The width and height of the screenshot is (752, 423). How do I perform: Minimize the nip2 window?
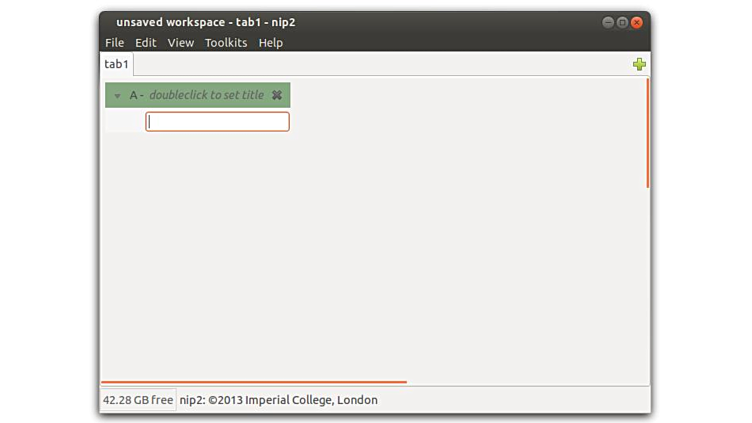(608, 22)
